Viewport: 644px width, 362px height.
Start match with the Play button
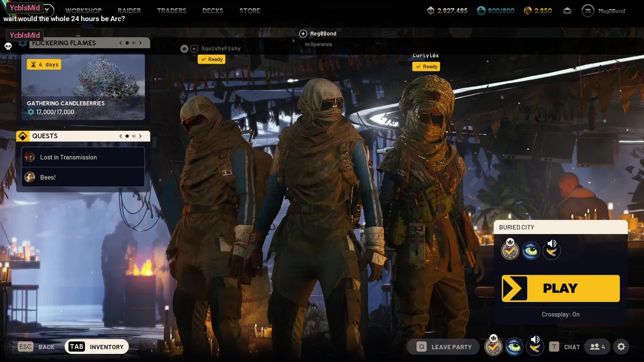[x=561, y=288]
